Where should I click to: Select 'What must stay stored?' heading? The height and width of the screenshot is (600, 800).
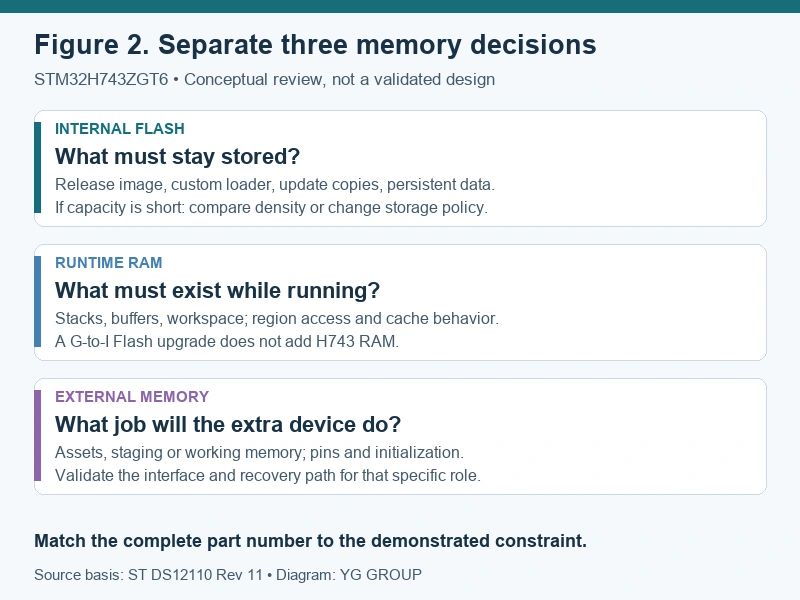[x=178, y=157]
